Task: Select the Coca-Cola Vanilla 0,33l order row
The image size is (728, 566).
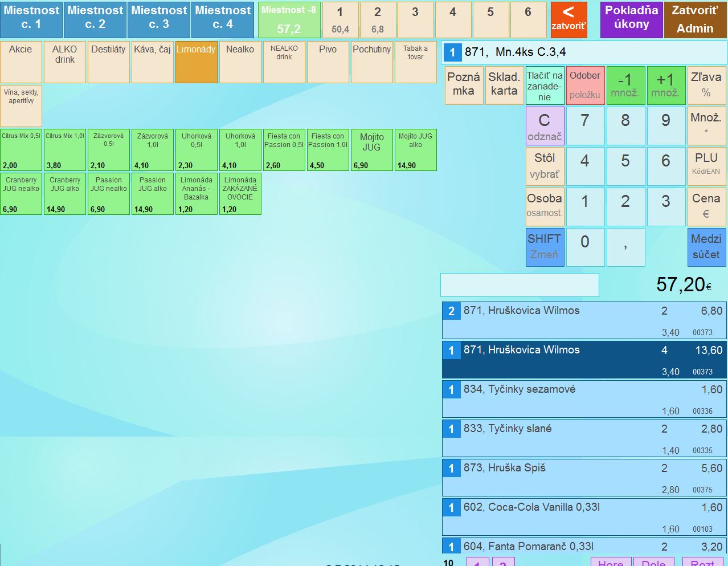Action: [584, 516]
